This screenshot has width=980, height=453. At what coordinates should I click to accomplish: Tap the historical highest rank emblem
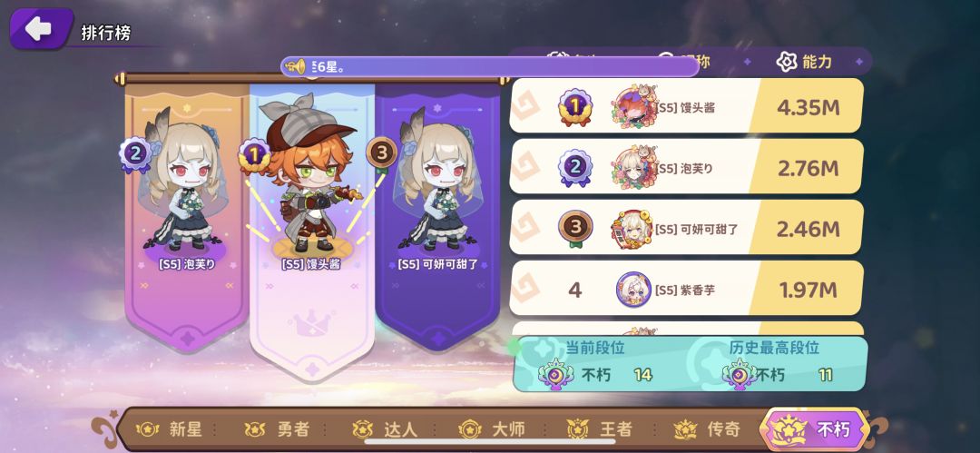tap(739, 374)
